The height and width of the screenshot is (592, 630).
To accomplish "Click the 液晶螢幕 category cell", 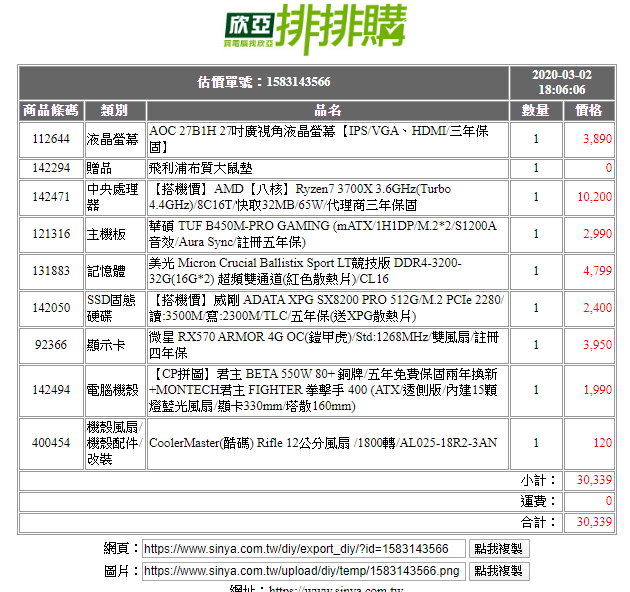I will pos(115,139).
